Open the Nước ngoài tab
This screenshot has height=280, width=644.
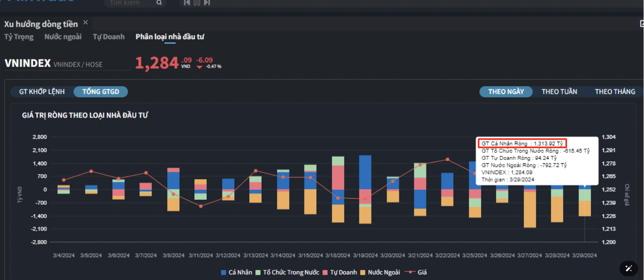point(63,37)
